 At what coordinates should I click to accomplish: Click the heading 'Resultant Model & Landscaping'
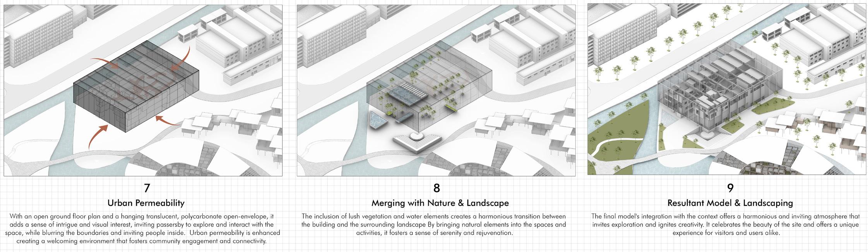click(x=730, y=203)
